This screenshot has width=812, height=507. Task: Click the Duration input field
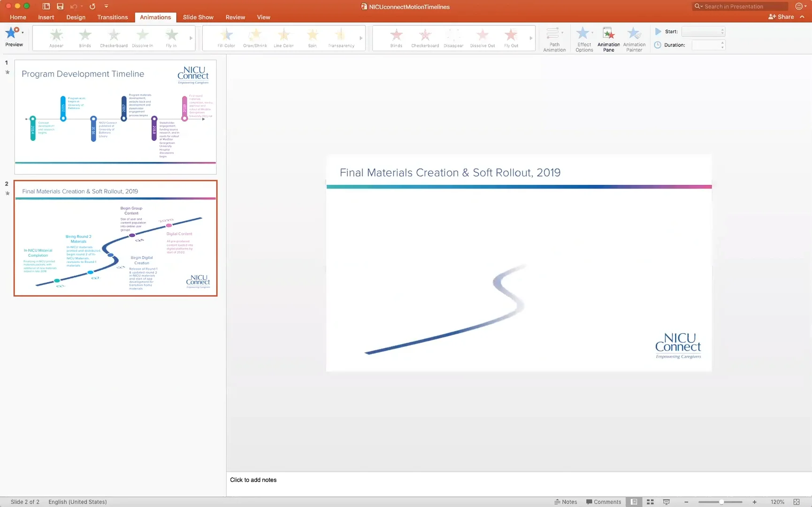click(708, 45)
